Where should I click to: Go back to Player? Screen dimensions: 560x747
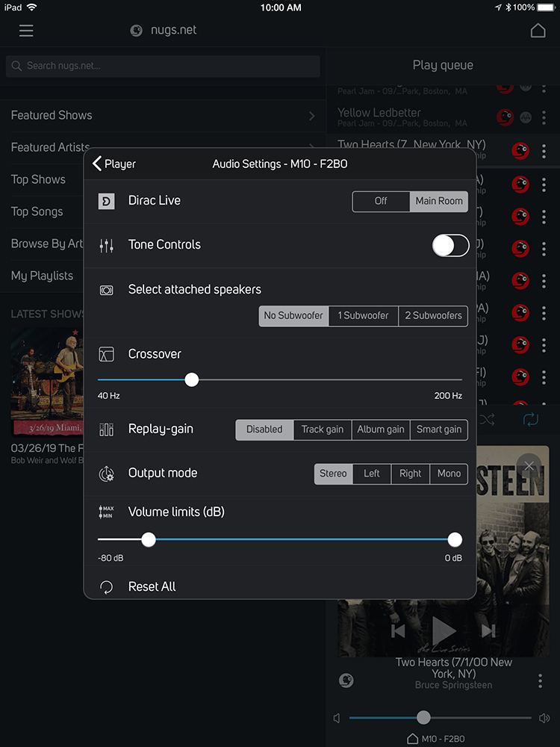[x=114, y=164]
